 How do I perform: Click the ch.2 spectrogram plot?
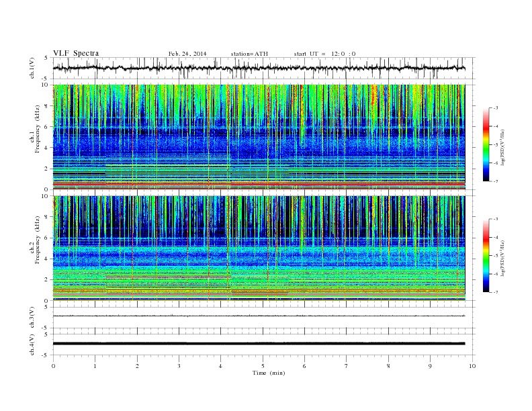(259, 248)
